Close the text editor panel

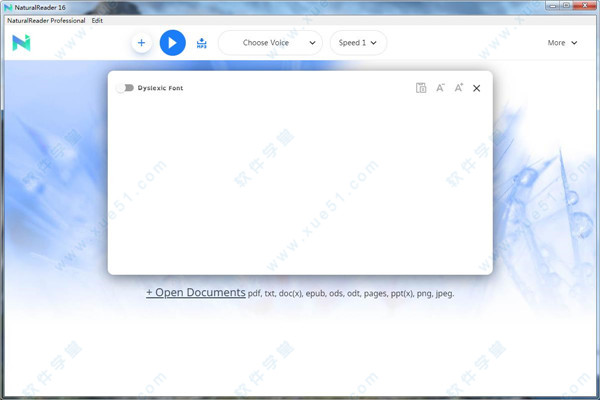[x=476, y=88]
